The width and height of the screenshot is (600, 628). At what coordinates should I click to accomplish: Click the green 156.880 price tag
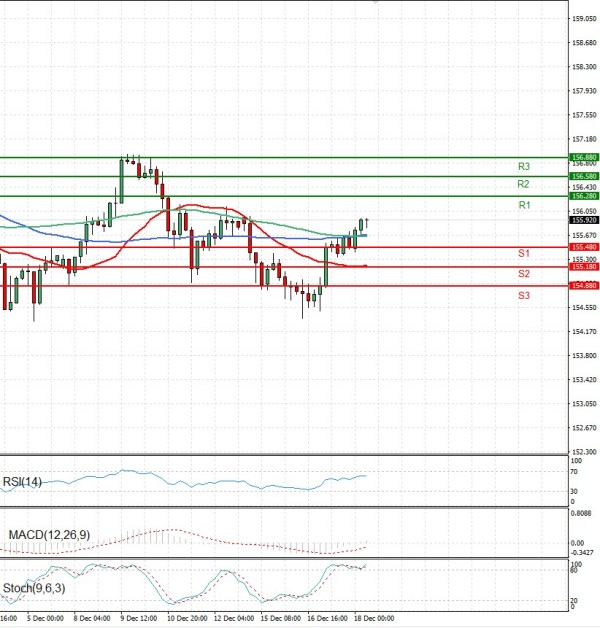[x=583, y=158]
